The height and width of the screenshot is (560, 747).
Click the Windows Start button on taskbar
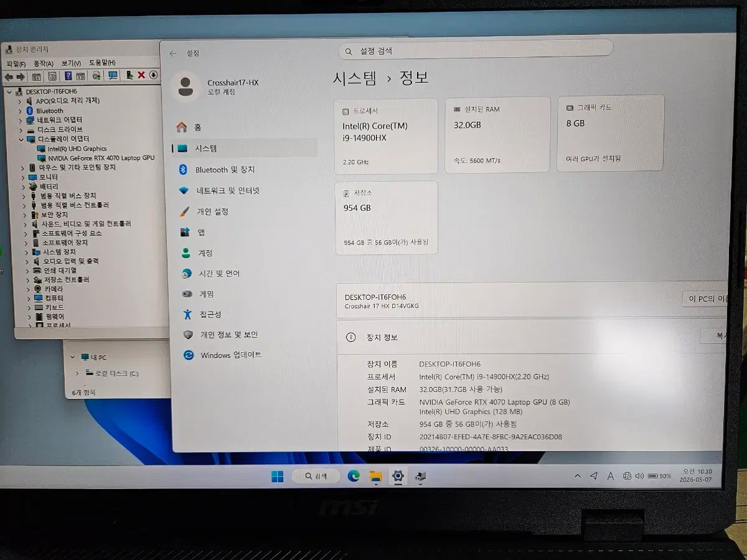[278, 477]
